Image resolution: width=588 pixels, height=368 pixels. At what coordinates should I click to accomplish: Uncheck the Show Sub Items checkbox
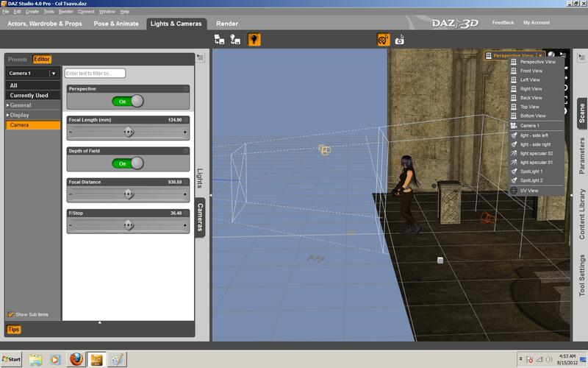(11, 315)
